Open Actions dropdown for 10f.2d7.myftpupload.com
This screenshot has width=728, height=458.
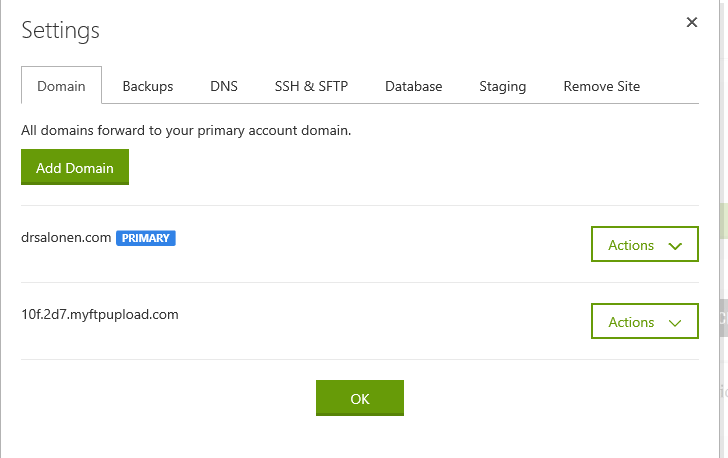coord(644,321)
